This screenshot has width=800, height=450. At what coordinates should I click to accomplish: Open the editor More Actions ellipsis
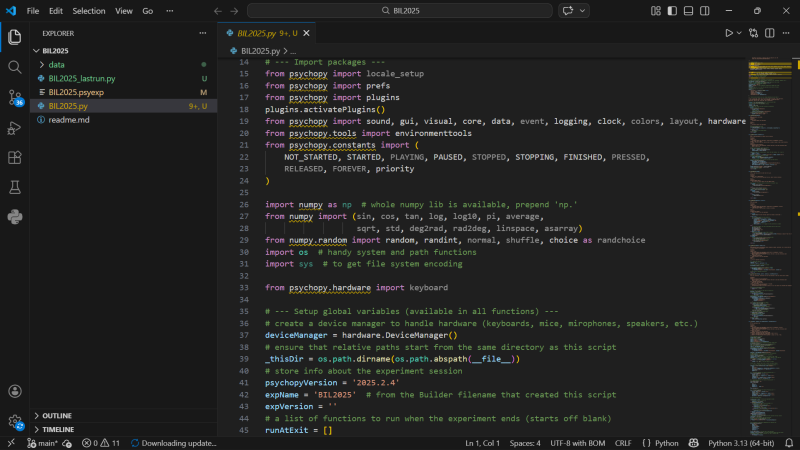[x=786, y=33]
